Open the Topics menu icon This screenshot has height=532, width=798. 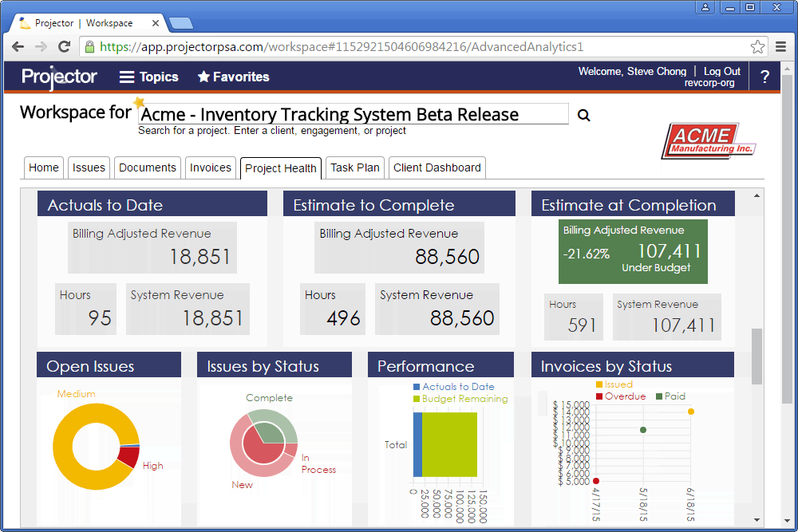[127, 77]
